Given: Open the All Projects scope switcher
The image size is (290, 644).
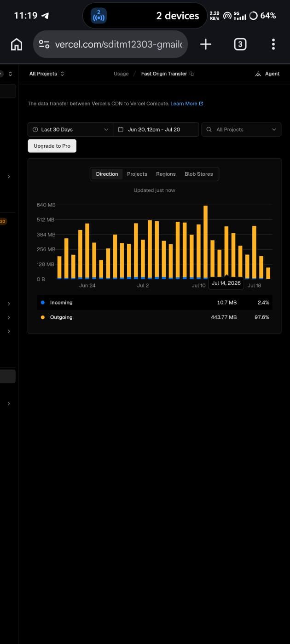Looking at the screenshot, I should [x=46, y=74].
